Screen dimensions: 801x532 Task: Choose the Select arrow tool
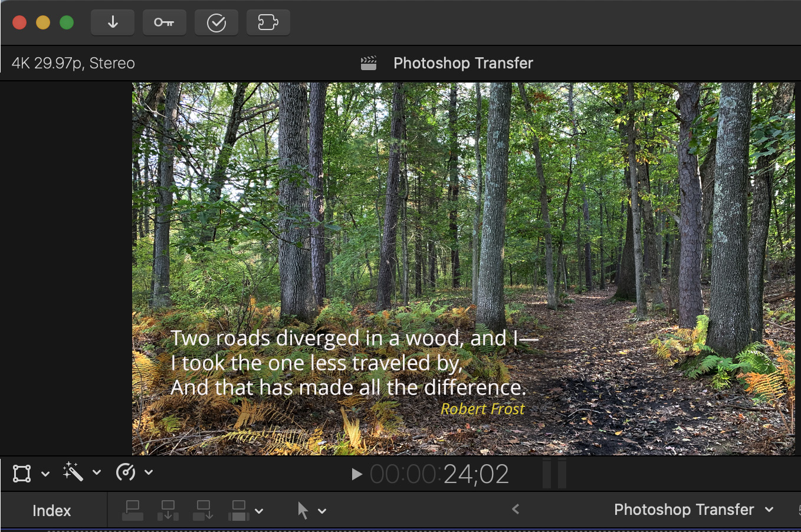[303, 510]
